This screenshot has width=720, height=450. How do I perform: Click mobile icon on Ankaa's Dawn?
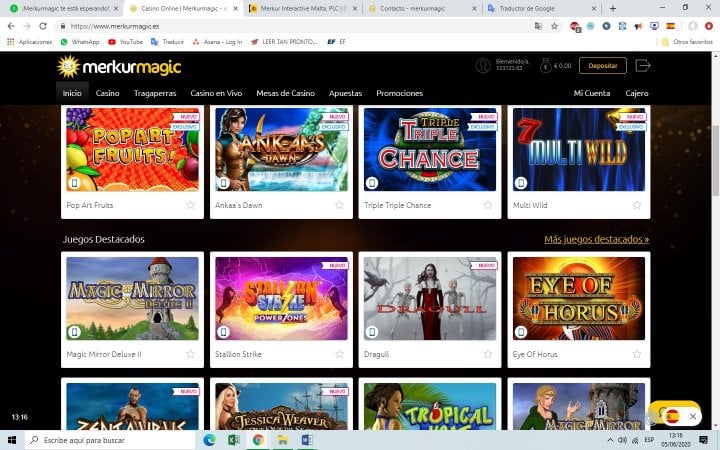[x=223, y=183]
